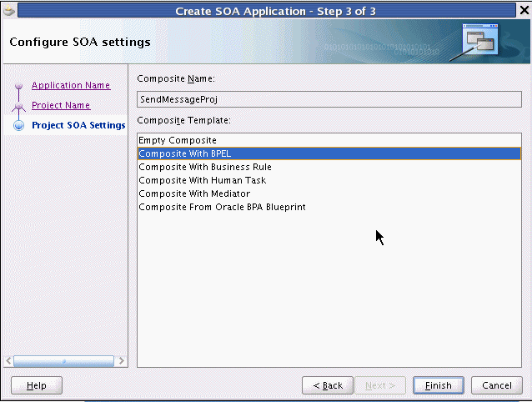The width and height of the screenshot is (532, 402).
Task: Select Composite With Mediator template
Action: point(329,193)
